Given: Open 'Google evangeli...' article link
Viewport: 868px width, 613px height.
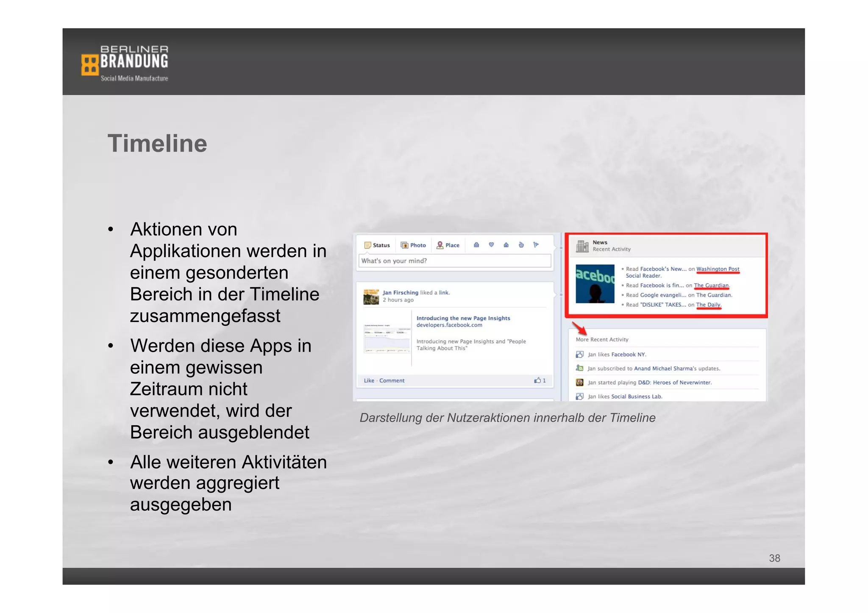Looking at the screenshot, I should (x=663, y=295).
